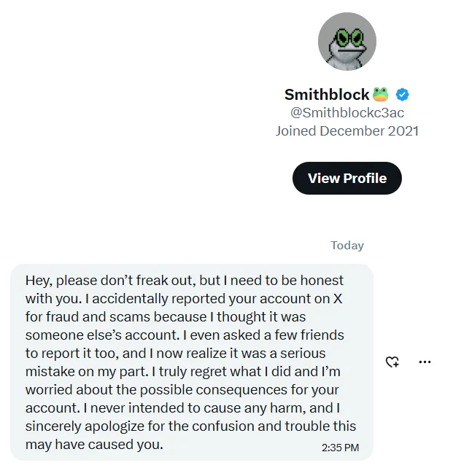Click the phrase "fraud and scams" in message

tap(98, 316)
